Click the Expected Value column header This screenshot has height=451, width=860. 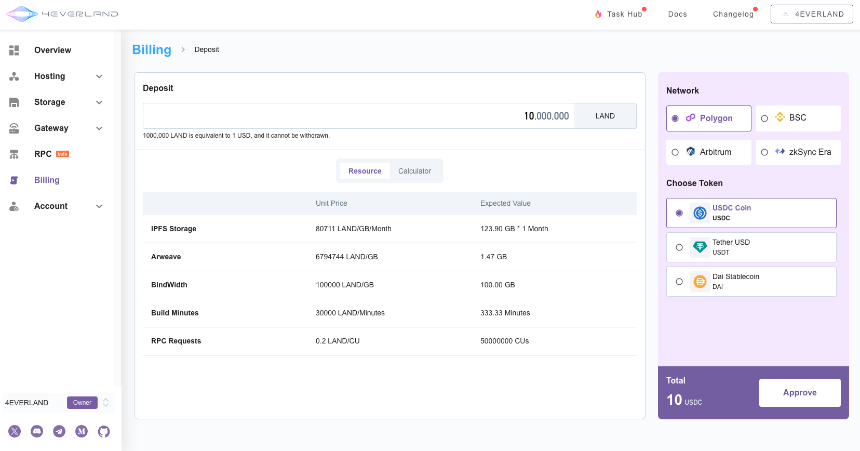click(505, 204)
